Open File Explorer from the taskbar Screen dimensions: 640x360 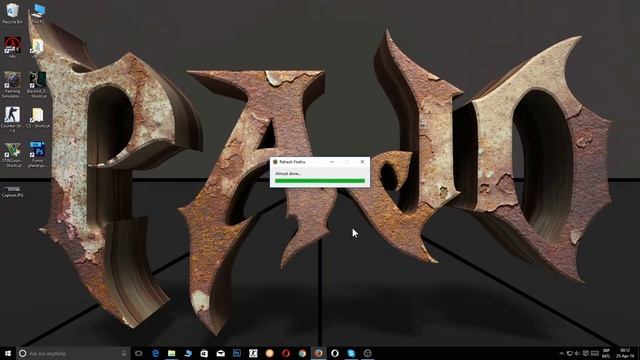click(x=171, y=353)
